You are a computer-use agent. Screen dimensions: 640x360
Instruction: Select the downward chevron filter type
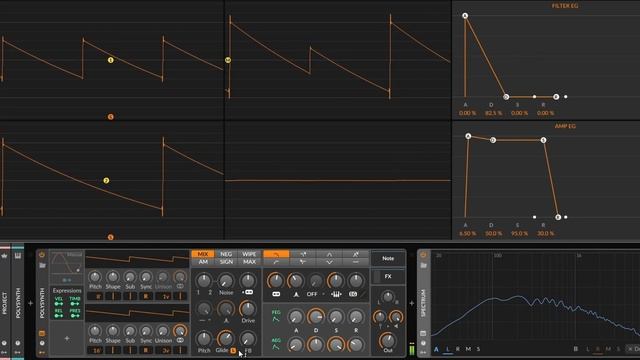click(329, 262)
